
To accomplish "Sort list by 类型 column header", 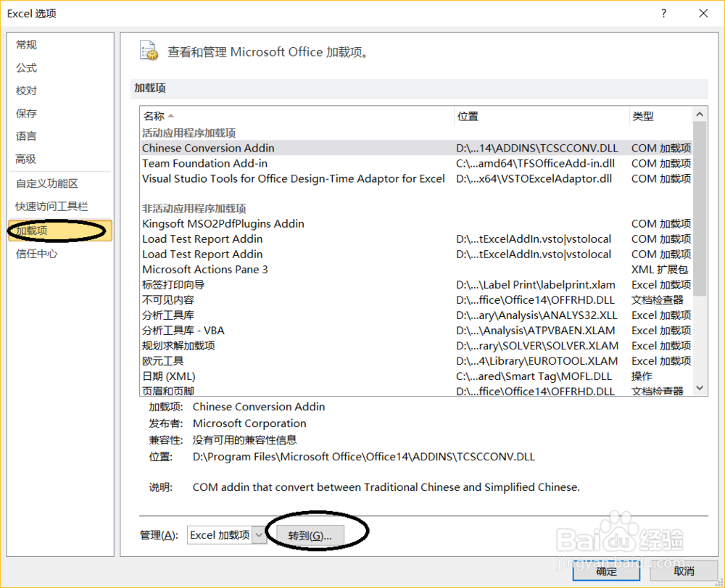I will (660, 116).
